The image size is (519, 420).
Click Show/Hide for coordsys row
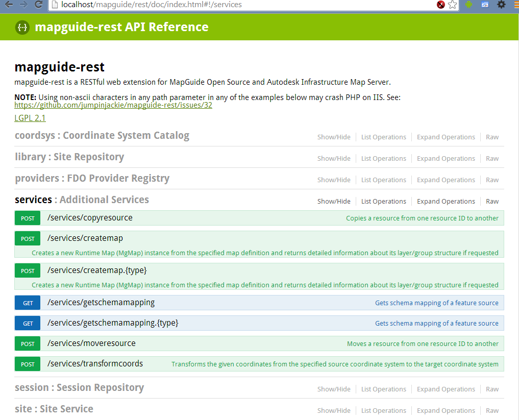334,137
